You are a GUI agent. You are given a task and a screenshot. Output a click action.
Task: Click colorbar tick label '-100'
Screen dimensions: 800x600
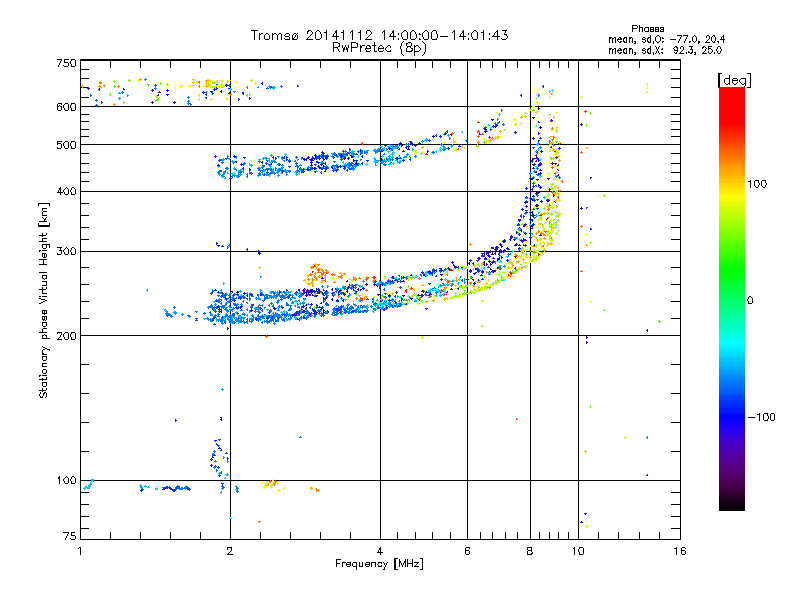pos(762,417)
